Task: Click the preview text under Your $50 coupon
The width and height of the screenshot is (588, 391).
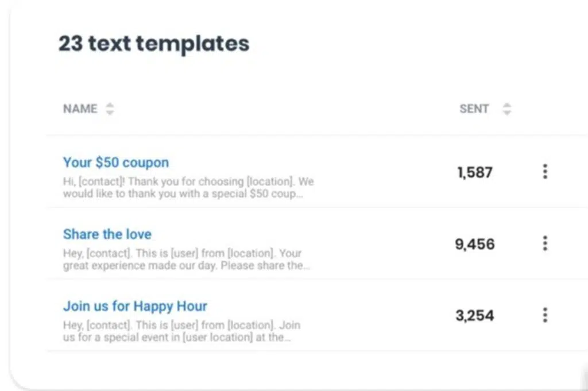Action: [188, 187]
